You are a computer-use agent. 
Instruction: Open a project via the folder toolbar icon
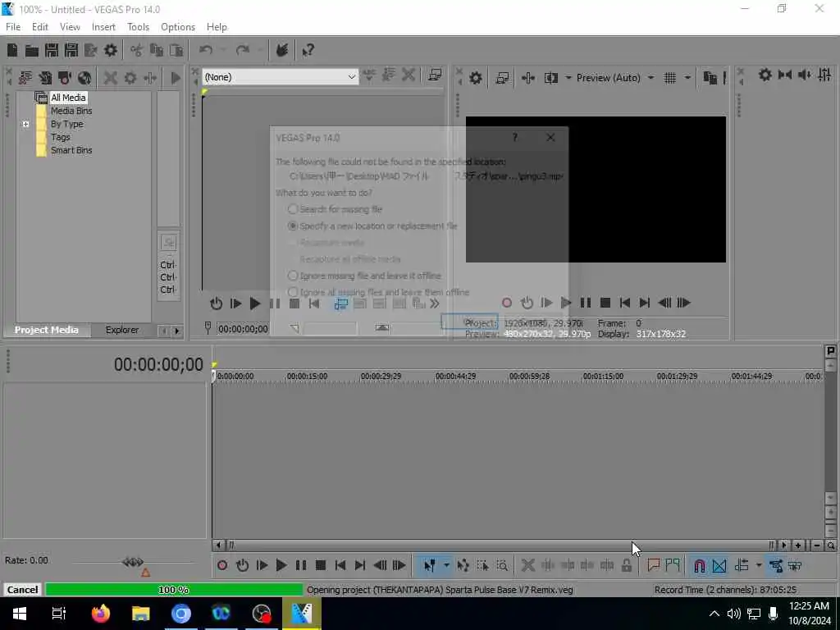click(x=32, y=50)
